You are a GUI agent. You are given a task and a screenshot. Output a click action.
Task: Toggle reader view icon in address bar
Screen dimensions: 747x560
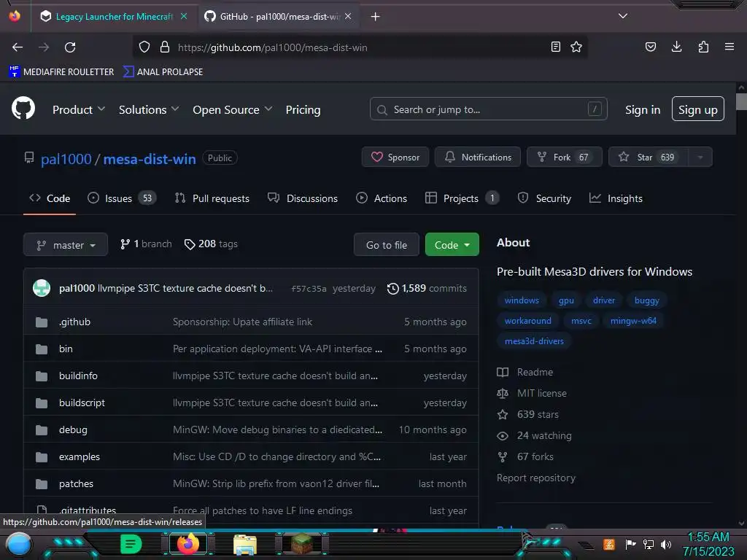pos(555,47)
